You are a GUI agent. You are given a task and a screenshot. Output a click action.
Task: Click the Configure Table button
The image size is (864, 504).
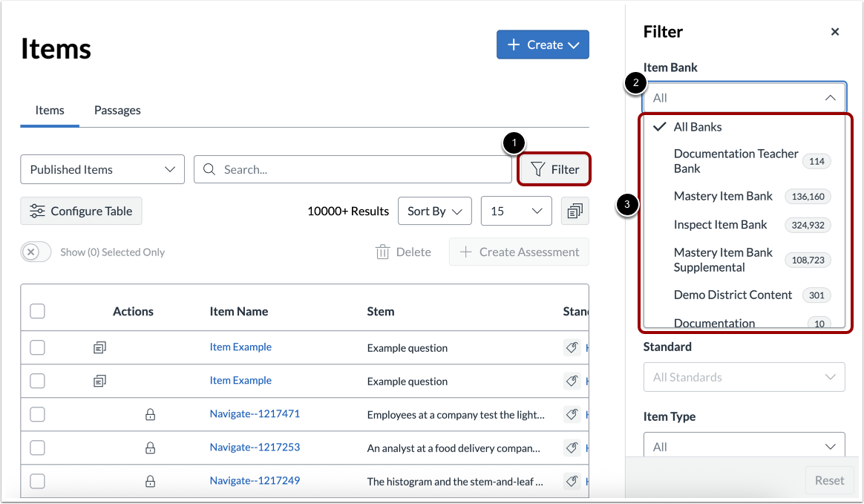81,211
